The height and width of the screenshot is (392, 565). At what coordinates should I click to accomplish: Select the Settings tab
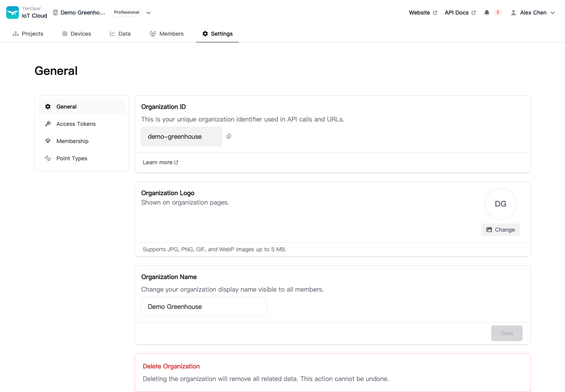(217, 34)
